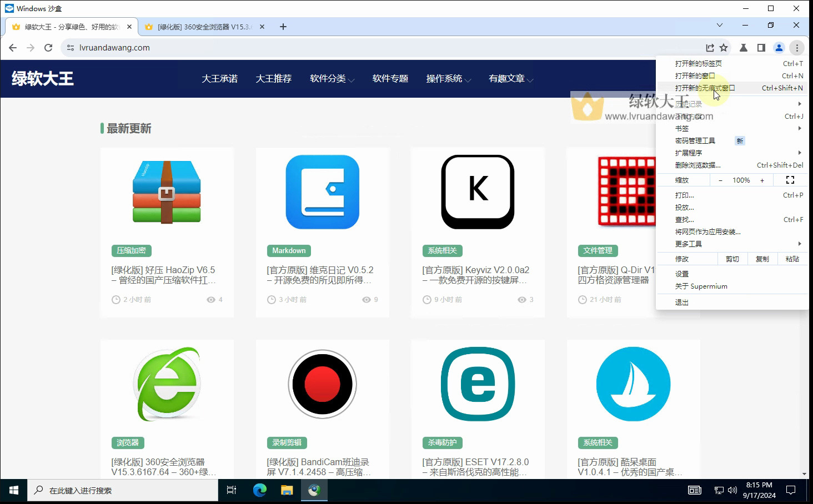Expand 更多工具 submenu
Viewport: 813px width, 504px height.
732,244
